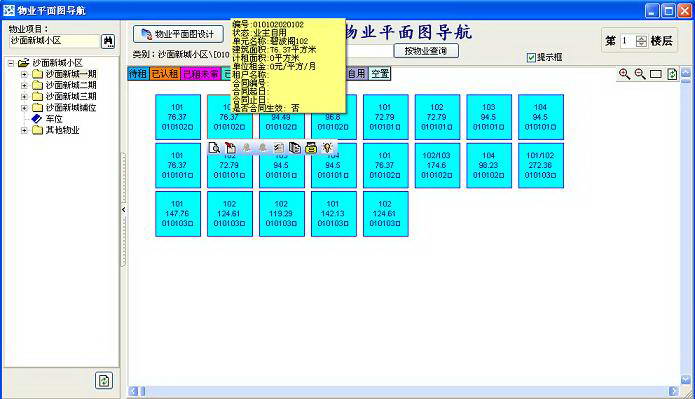Refresh the floor plan with green arrows icon
This screenshot has height=399, width=695.
tap(672, 74)
